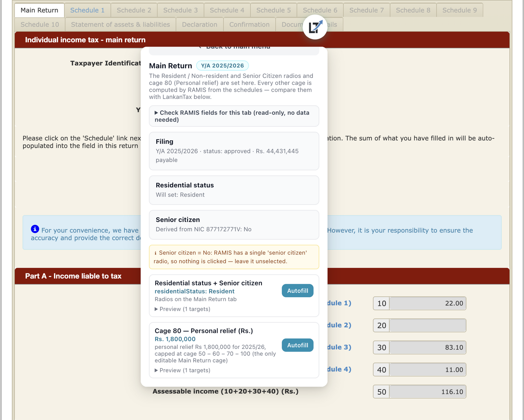
Task: Click the LankanTax floating logo icon
Action: tap(315, 27)
